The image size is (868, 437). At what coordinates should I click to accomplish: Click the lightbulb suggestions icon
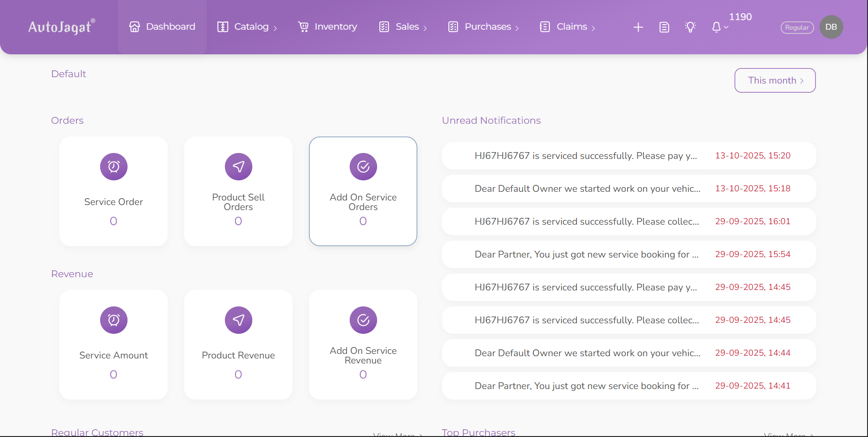tap(690, 27)
